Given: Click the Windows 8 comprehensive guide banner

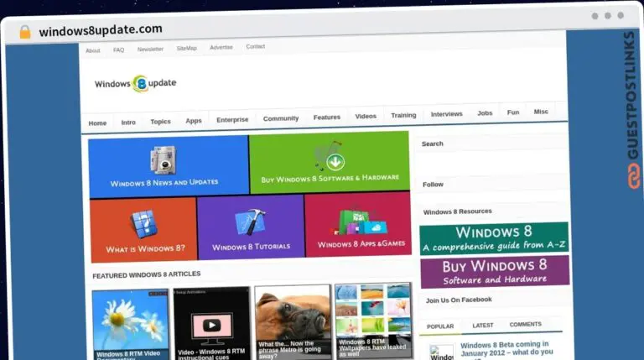Looking at the screenshot, I should click(x=494, y=238).
